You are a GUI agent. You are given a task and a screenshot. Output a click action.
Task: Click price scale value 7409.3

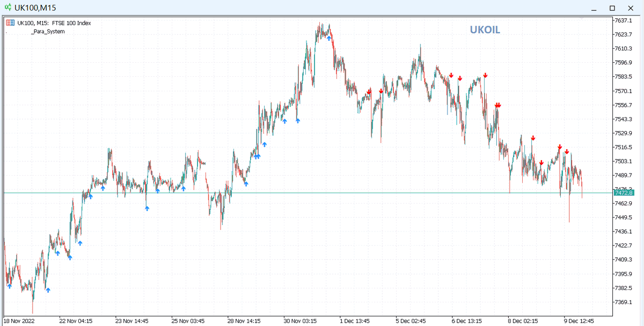[624, 260]
